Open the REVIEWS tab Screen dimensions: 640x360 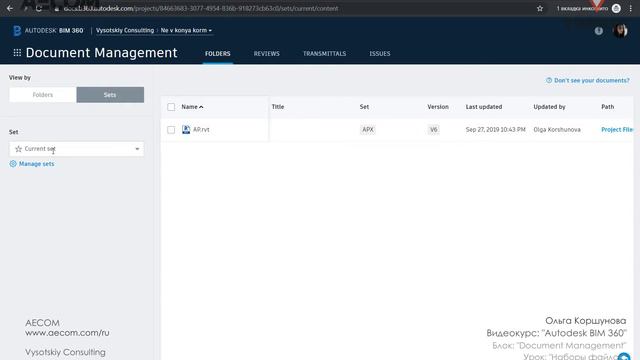[x=267, y=53]
